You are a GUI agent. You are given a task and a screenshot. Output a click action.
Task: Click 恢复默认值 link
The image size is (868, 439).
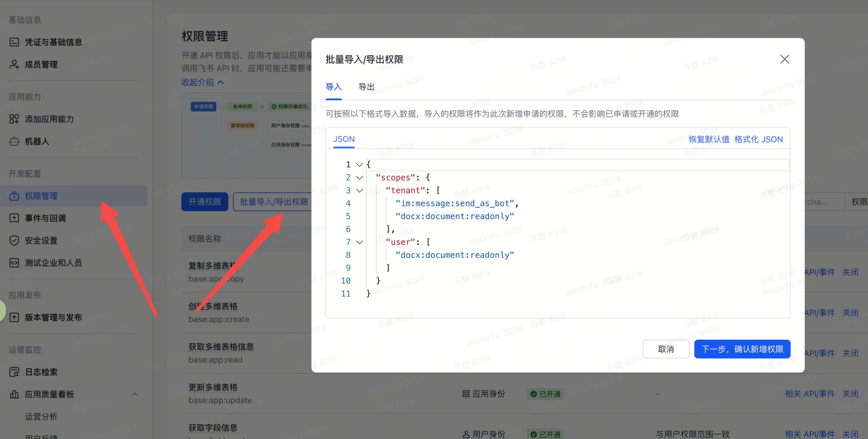(709, 139)
